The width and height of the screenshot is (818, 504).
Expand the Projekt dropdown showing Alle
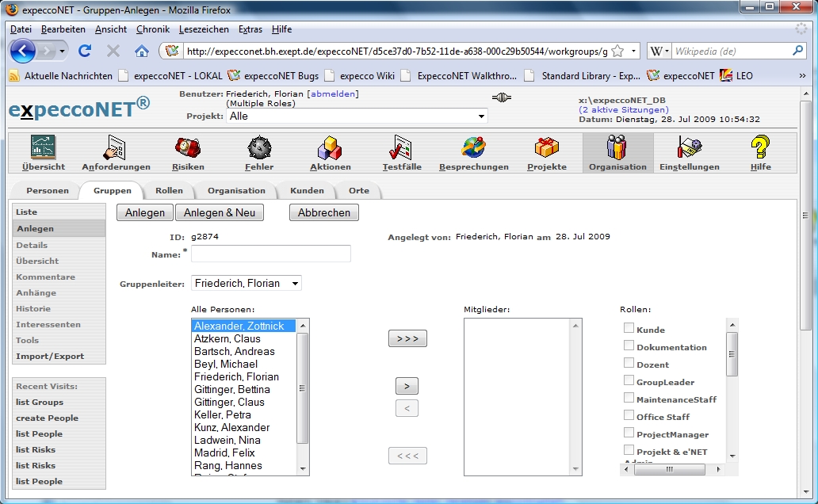357,116
